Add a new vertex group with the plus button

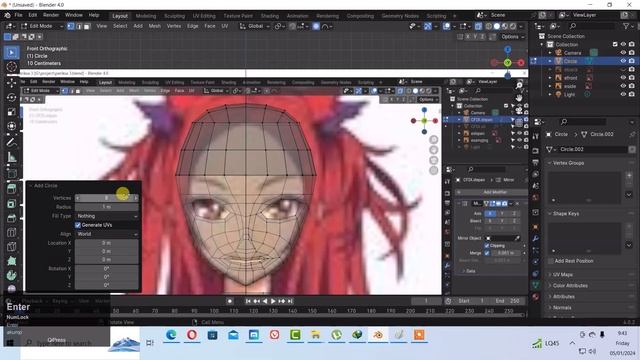pos(629,176)
